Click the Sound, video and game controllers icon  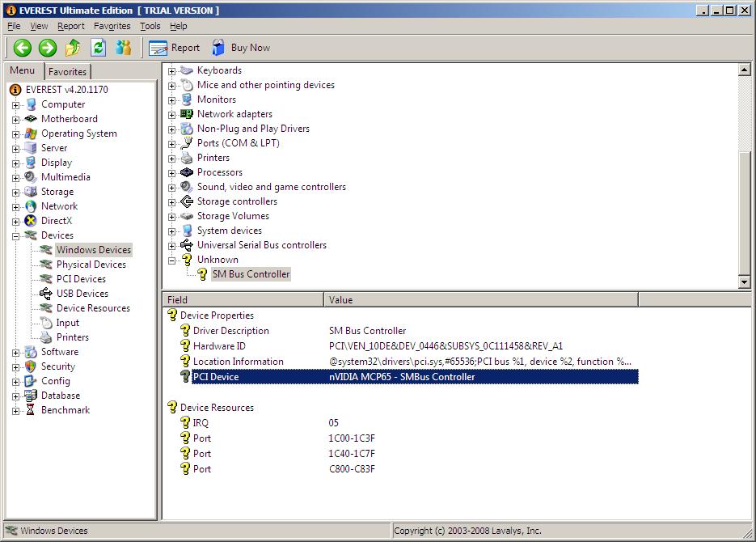(187, 187)
